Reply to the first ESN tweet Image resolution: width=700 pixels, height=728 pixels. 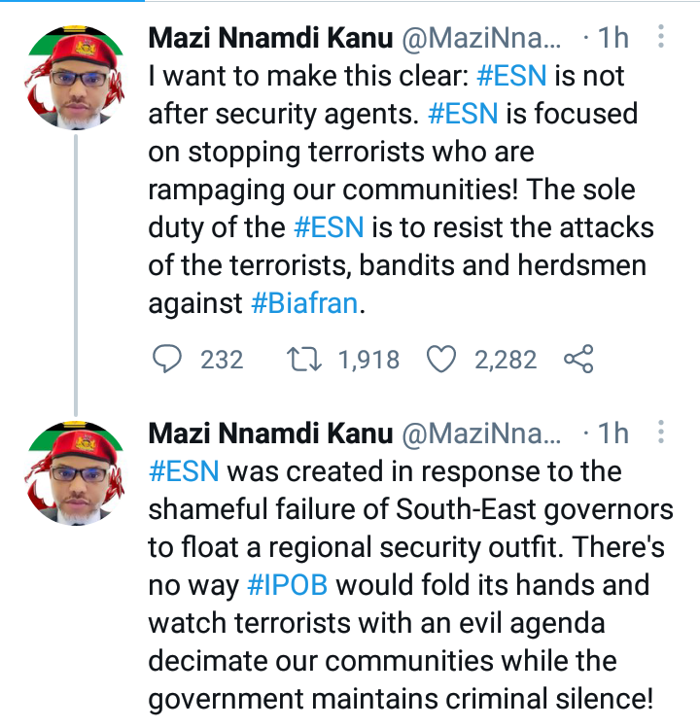click(x=167, y=359)
